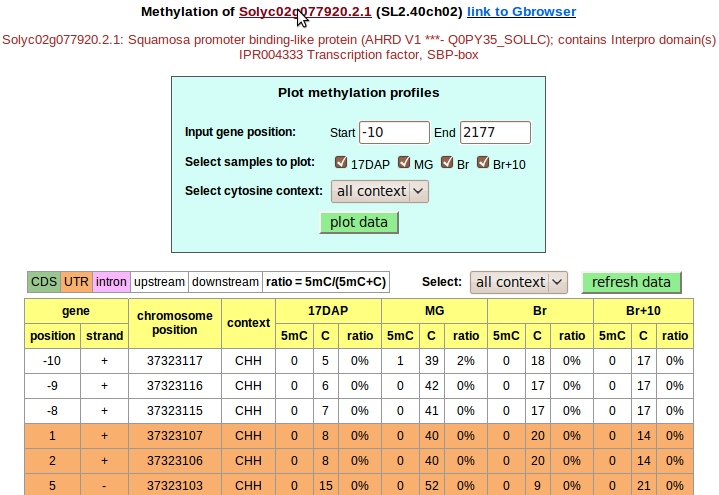
Task: Click chromosome position 37323116 cell
Action: click(175, 386)
